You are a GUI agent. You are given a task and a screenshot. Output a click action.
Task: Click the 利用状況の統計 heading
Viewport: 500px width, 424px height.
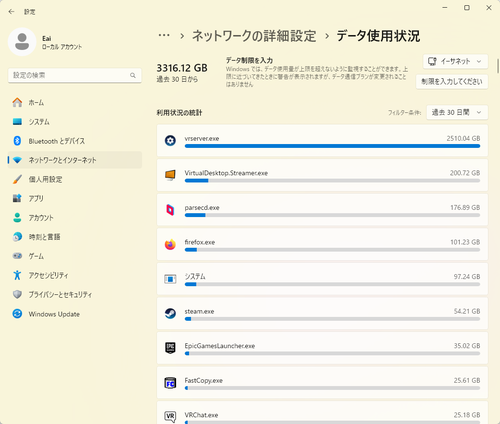(x=179, y=113)
